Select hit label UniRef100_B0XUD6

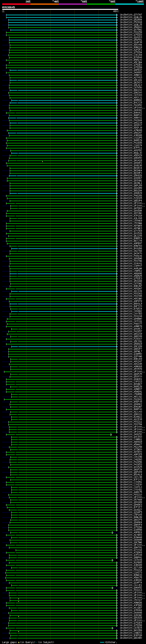(x=131, y=249)
